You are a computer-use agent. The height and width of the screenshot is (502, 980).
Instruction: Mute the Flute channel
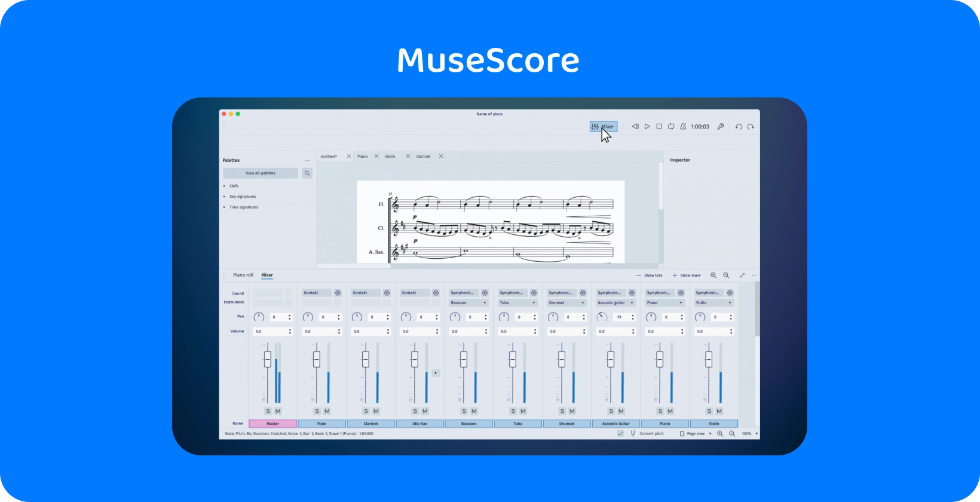click(327, 411)
